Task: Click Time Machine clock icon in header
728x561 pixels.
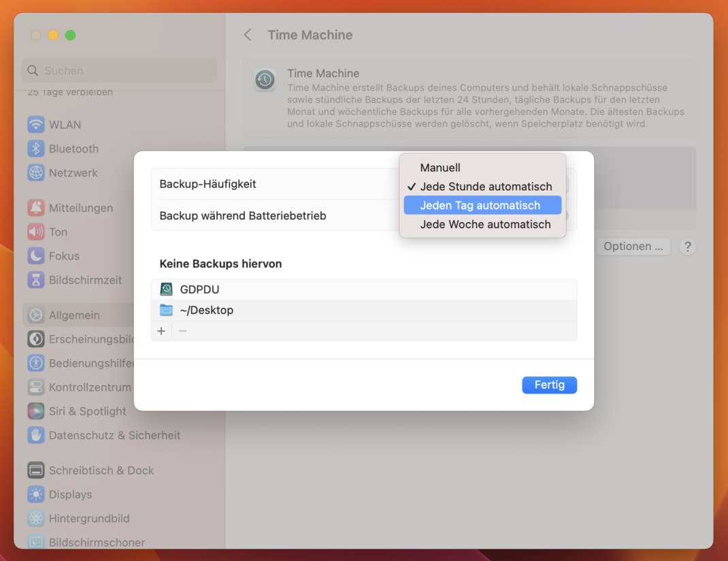Action: (x=265, y=80)
